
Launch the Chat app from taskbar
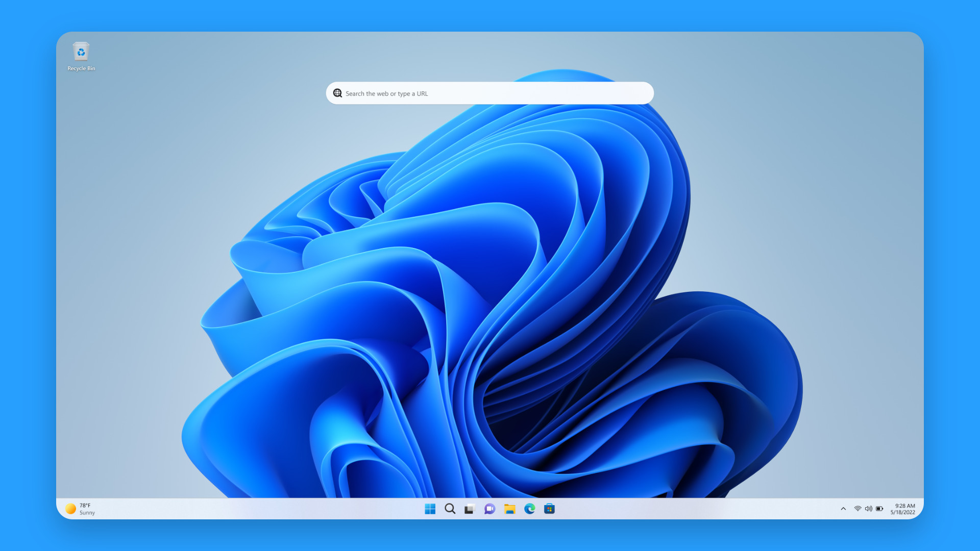(489, 509)
